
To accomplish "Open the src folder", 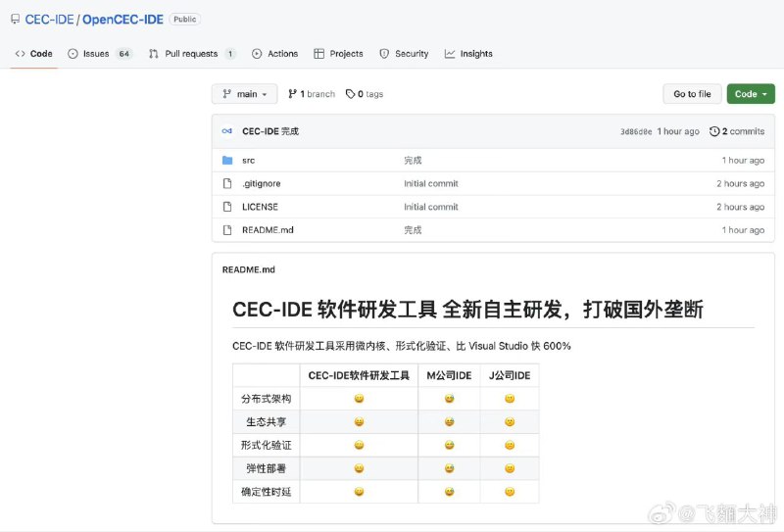I will (x=248, y=161).
